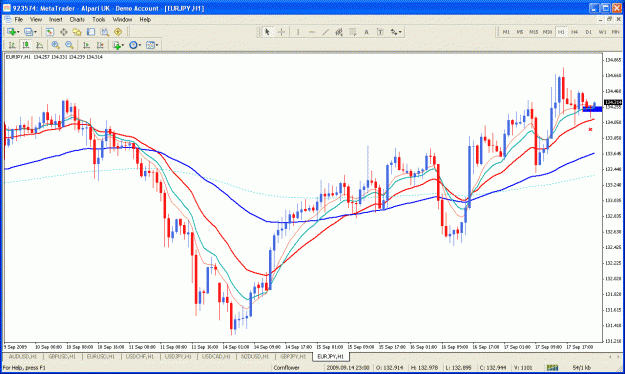Expand the Profiles dropdown arrow
This screenshot has width=625, height=374.
point(35,32)
